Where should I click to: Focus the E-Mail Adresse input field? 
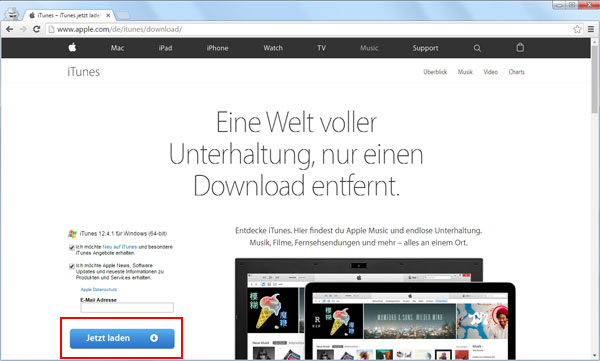(x=127, y=307)
